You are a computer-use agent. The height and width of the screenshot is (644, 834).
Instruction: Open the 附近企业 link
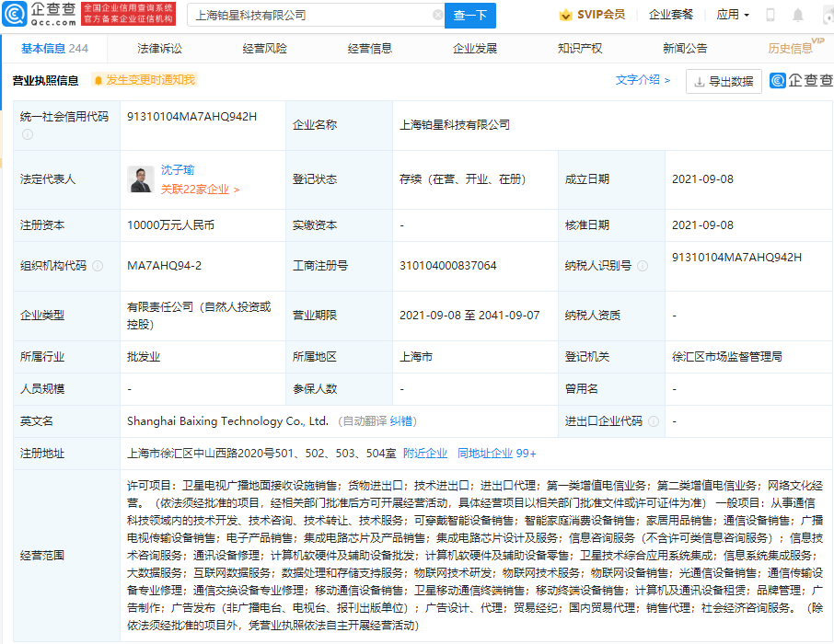425,453
